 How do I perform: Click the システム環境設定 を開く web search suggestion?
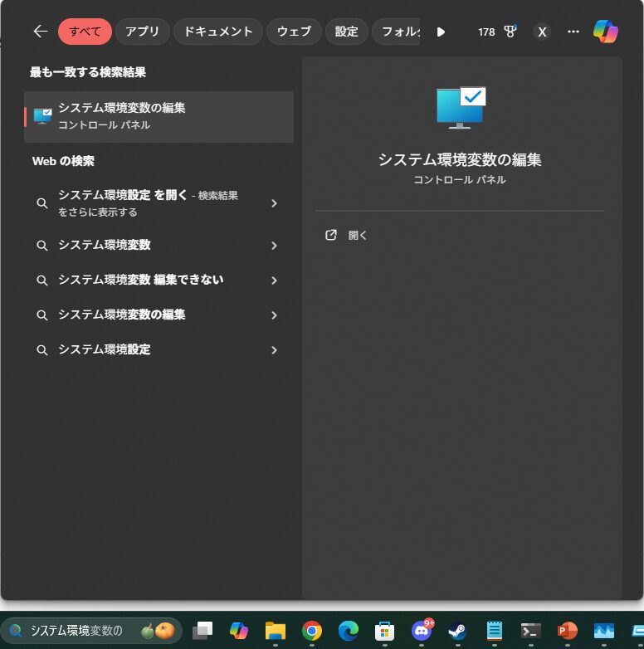tap(148, 203)
